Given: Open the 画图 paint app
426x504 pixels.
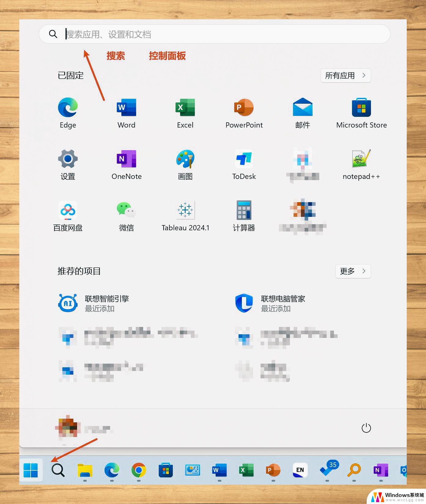Looking at the screenshot, I should (x=185, y=164).
